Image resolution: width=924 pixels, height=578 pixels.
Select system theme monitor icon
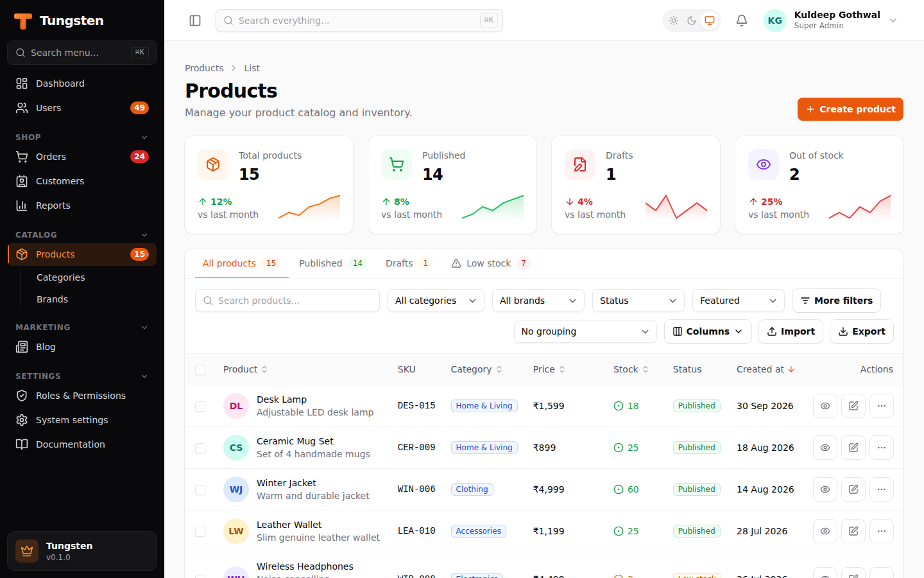click(710, 21)
